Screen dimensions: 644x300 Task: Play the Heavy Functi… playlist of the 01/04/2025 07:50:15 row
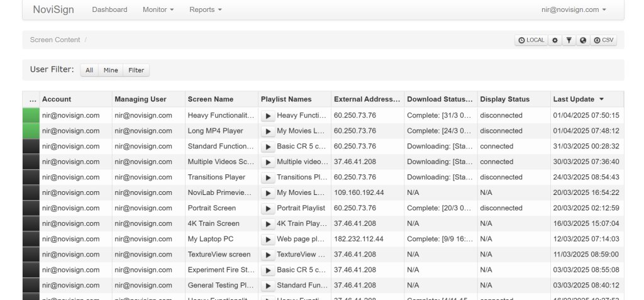tap(268, 116)
